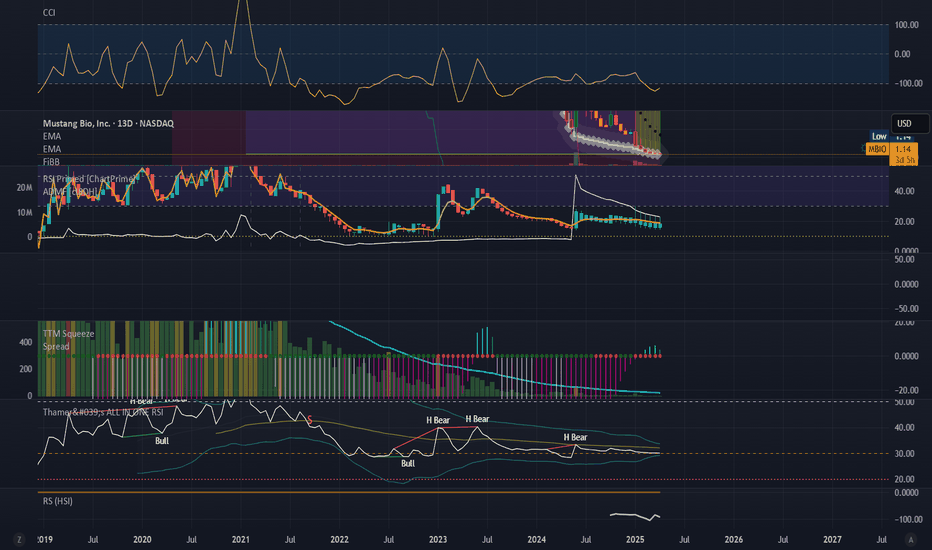Toggle the auto-scale A button
Screen dimensions: 932x550
pos(911,540)
